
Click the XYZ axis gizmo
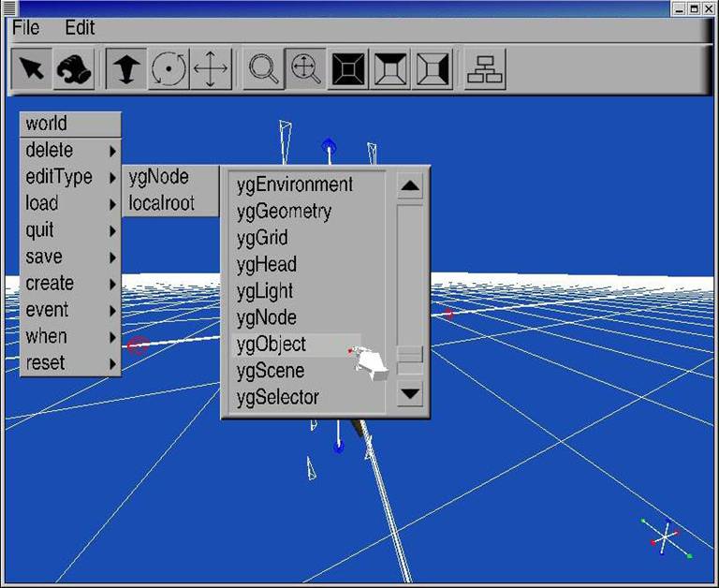(666, 537)
